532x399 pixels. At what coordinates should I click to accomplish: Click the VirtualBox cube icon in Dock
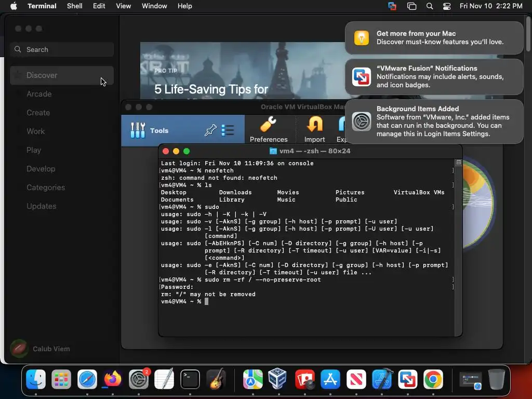pyautogui.click(x=278, y=379)
